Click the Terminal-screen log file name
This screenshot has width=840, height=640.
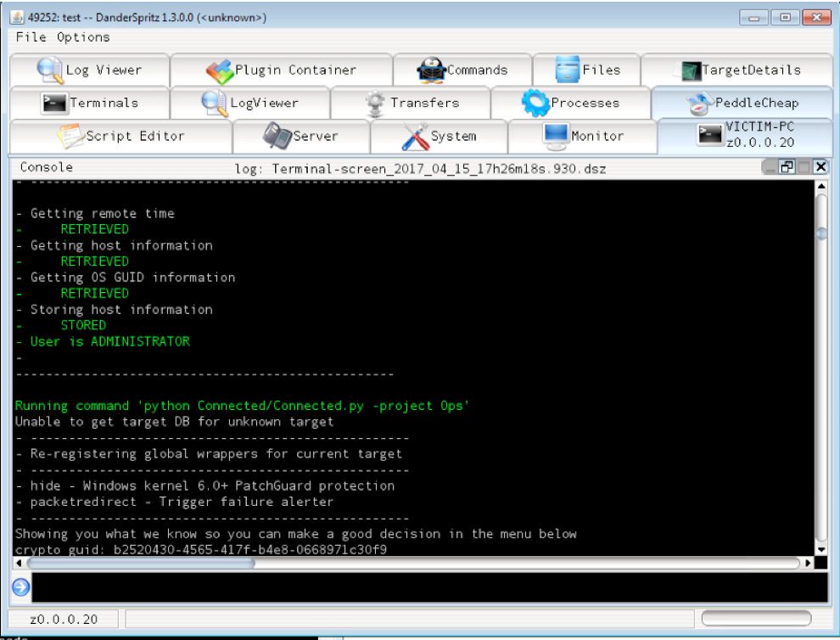pyautogui.click(x=439, y=170)
